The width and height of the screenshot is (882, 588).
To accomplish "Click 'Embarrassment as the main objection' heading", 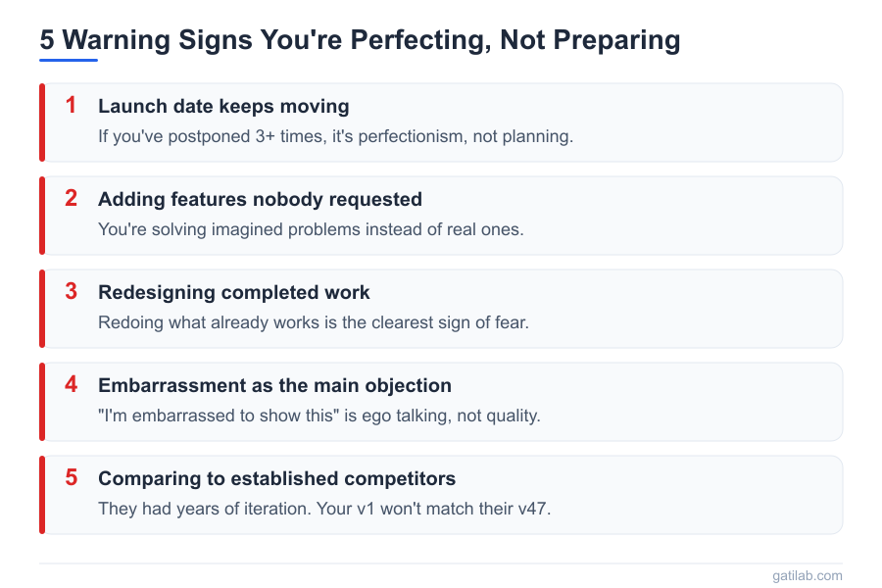I will (274, 385).
